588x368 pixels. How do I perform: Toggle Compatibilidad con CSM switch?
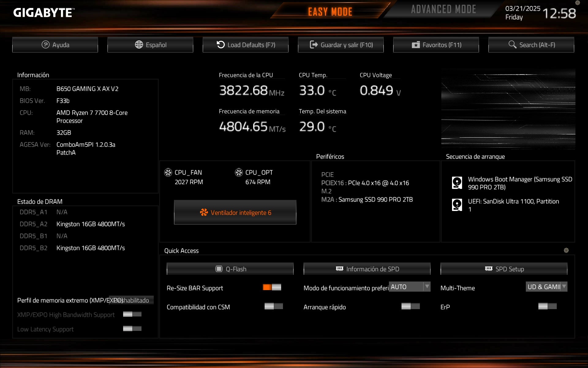pos(274,306)
